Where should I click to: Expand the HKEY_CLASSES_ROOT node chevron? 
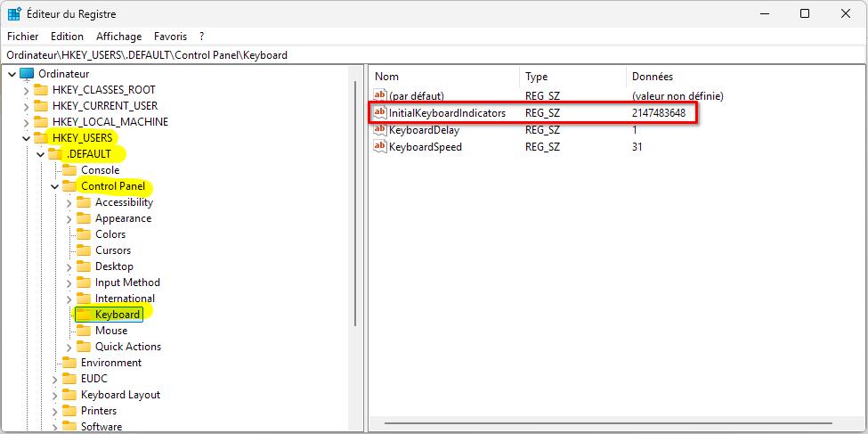pos(26,90)
